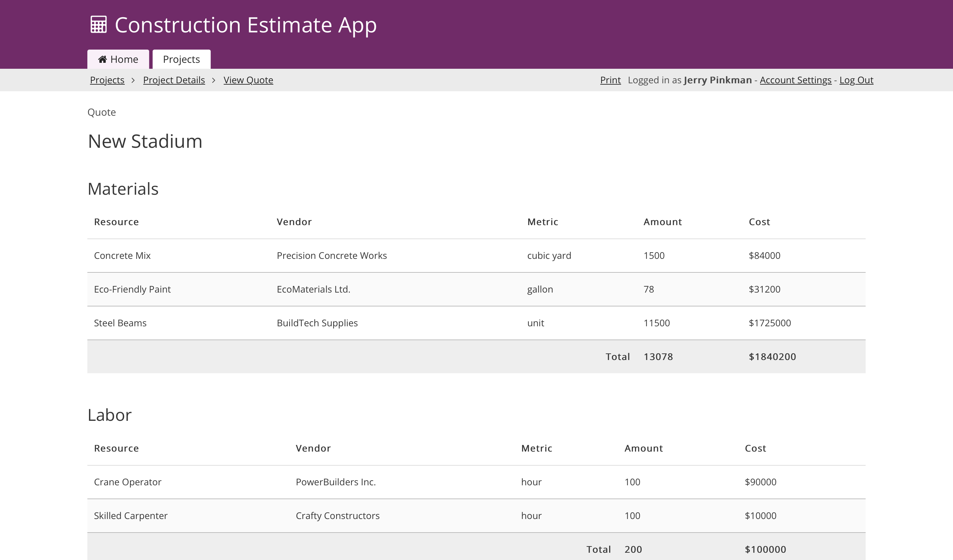Click the chevron separator after the Project Details breadcrumb
This screenshot has height=560, width=953.
pyautogui.click(x=214, y=80)
